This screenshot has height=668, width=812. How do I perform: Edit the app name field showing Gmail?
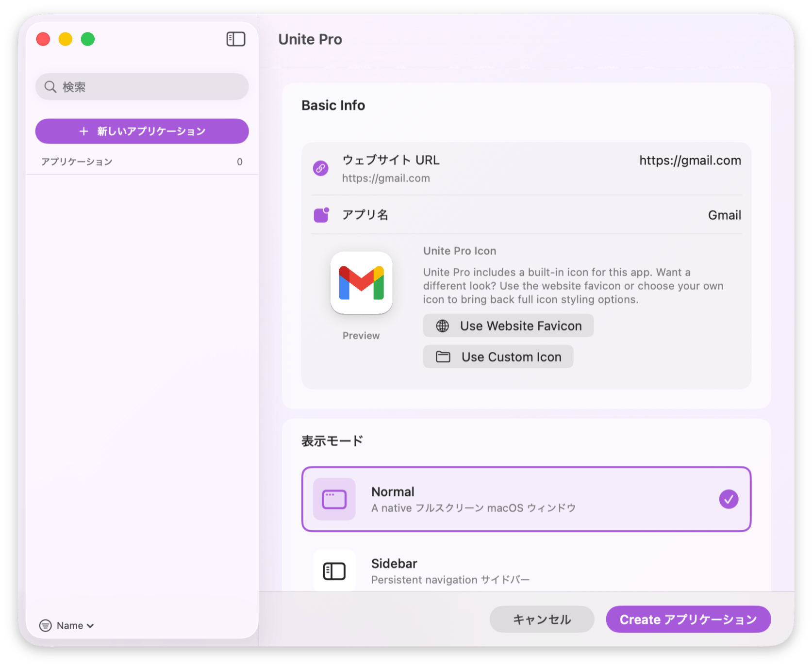tap(724, 215)
